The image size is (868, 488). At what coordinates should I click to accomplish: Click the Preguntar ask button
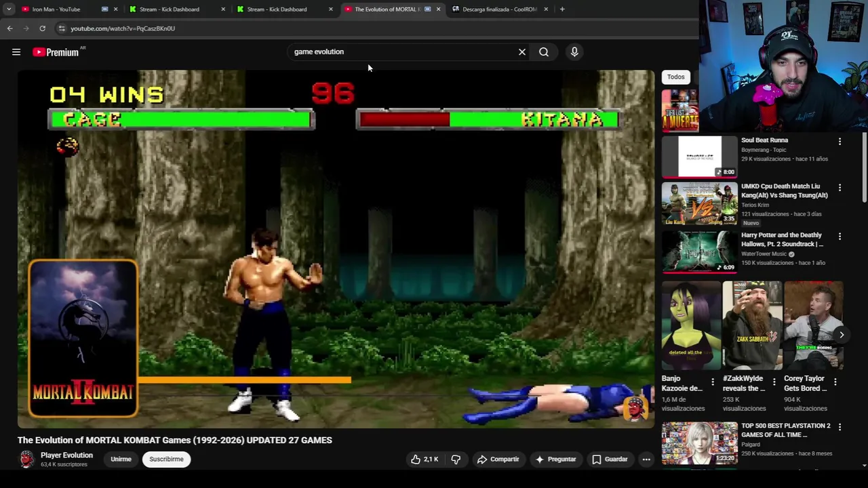[x=555, y=460]
